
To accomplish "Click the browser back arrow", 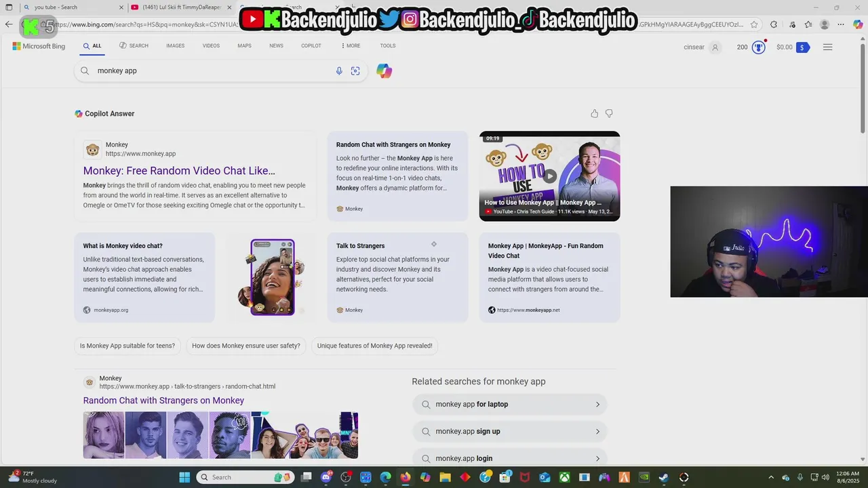I will pyautogui.click(x=8, y=24).
